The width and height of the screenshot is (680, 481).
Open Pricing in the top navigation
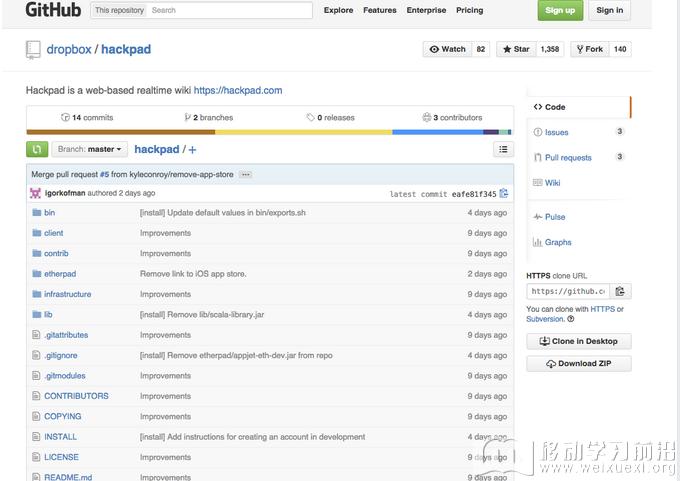[470, 10]
